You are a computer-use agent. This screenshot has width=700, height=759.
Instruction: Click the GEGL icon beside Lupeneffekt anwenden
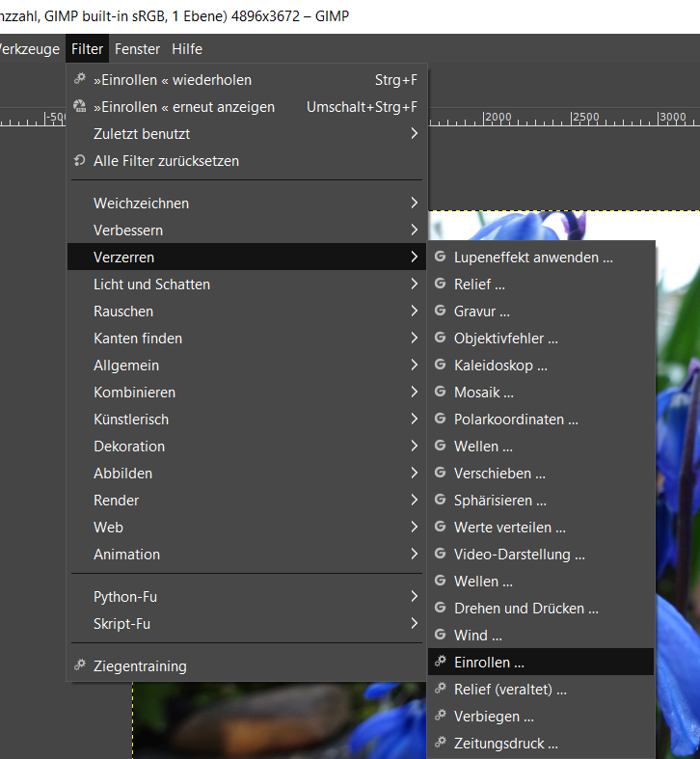[x=441, y=258]
